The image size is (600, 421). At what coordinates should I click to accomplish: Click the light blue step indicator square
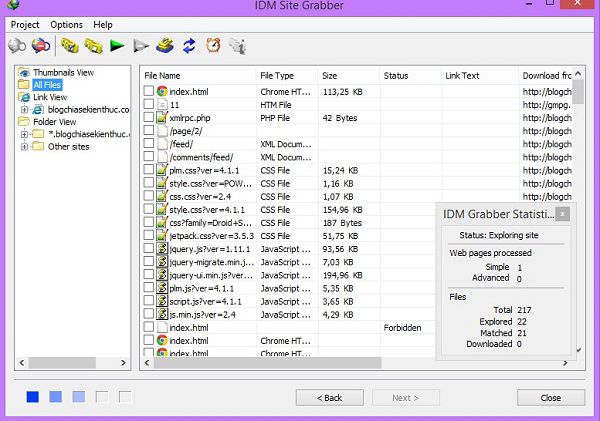(78, 397)
